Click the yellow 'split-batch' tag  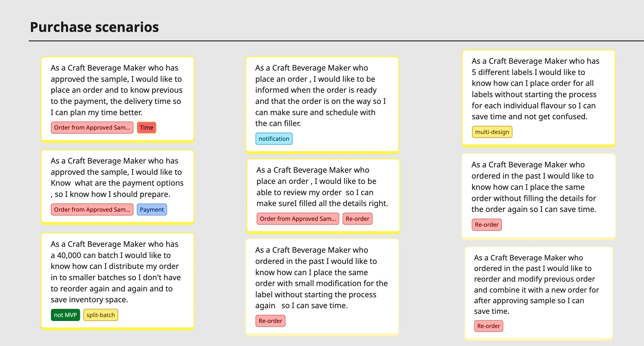(x=101, y=315)
